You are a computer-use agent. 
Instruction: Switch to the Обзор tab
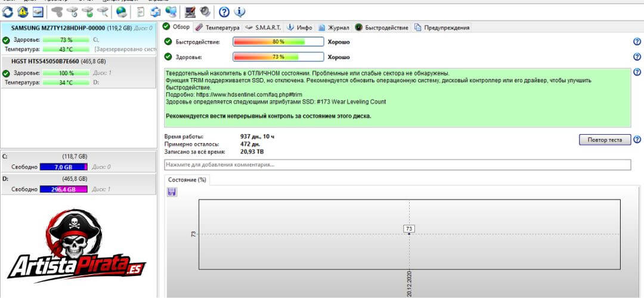[x=177, y=27]
